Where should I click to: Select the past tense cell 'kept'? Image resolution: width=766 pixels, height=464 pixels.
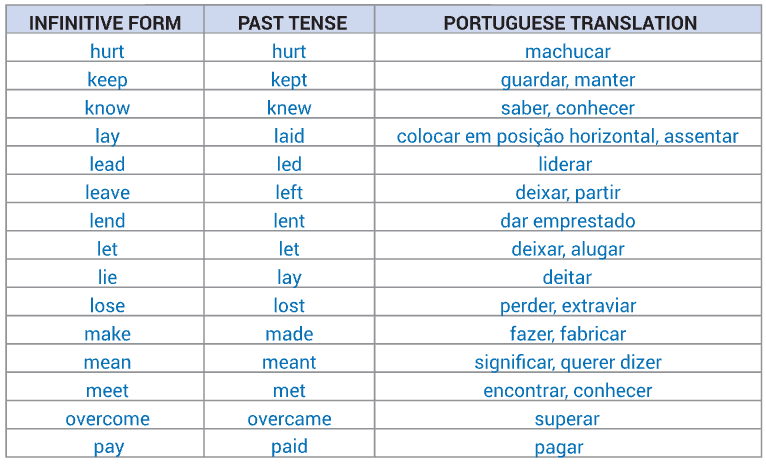(289, 80)
